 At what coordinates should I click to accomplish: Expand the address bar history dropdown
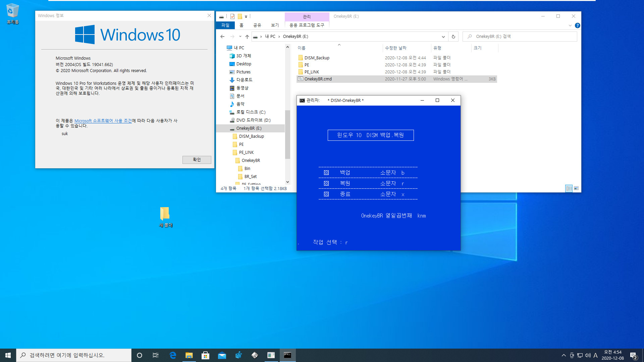tap(443, 37)
